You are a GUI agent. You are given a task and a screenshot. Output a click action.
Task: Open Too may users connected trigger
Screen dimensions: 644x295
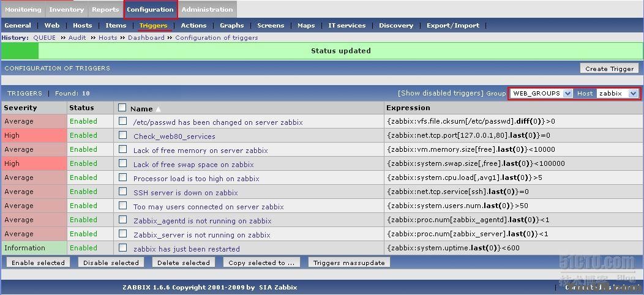tap(209, 207)
